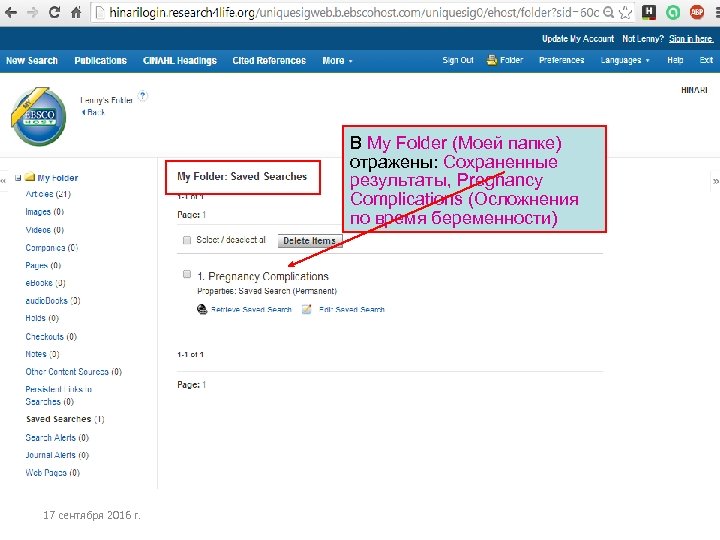720x540 pixels.
Task: Click Update My Account link
Action: (x=578, y=39)
